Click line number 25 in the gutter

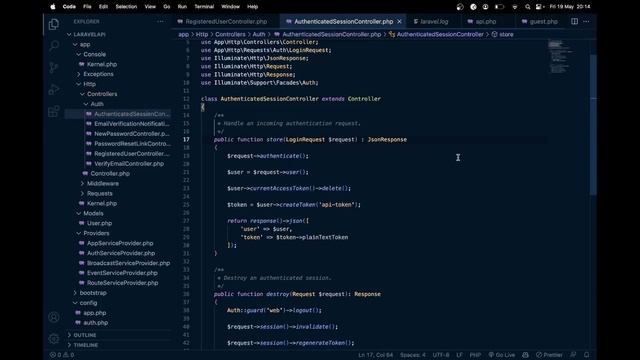[x=186, y=204]
